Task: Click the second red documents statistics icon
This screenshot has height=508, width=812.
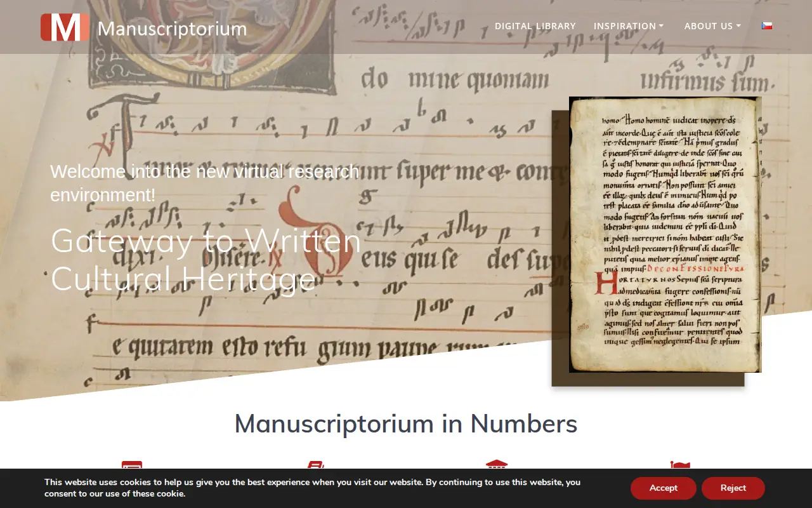Action: (315, 465)
